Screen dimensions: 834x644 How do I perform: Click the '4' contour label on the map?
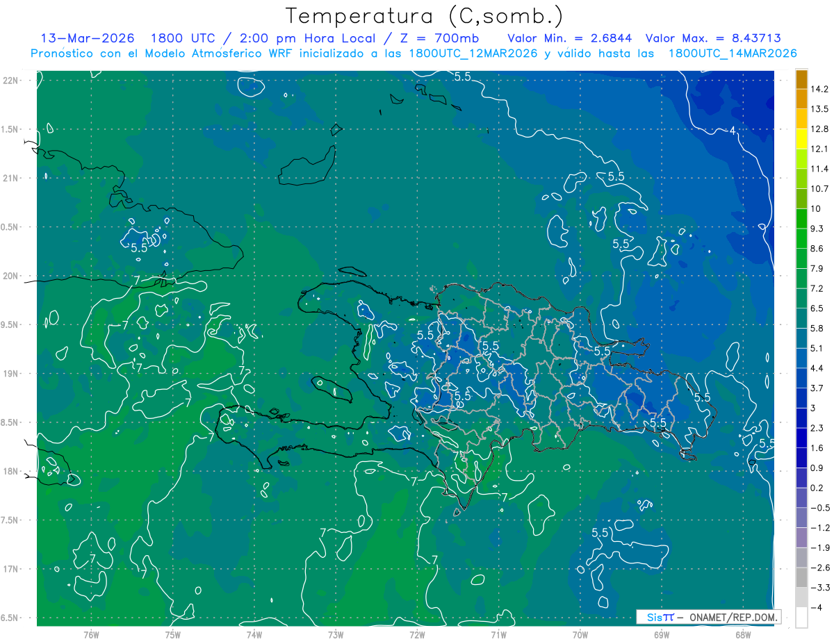(732, 131)
